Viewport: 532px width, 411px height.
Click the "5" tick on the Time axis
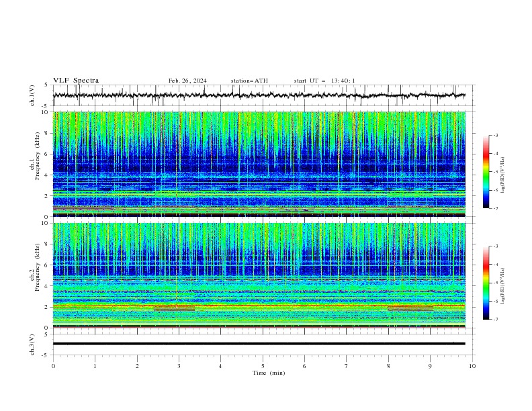263,366
